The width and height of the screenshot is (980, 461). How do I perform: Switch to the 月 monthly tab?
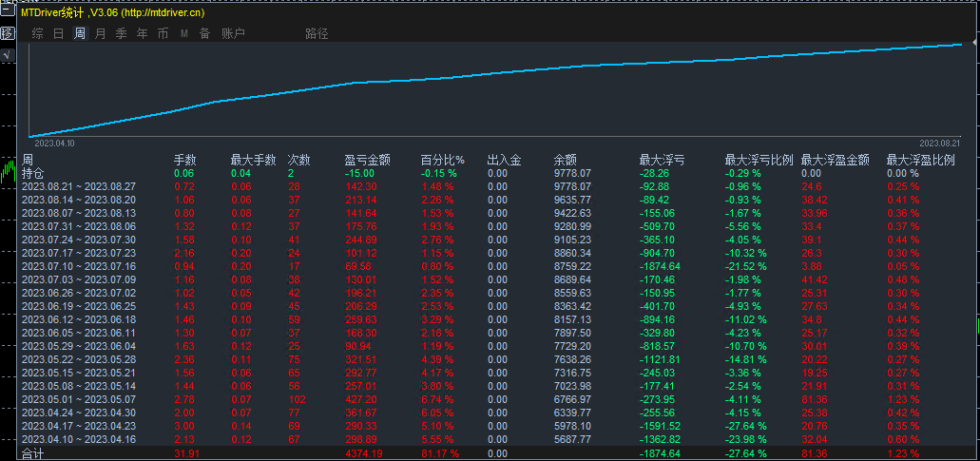(x=100, y=33)
